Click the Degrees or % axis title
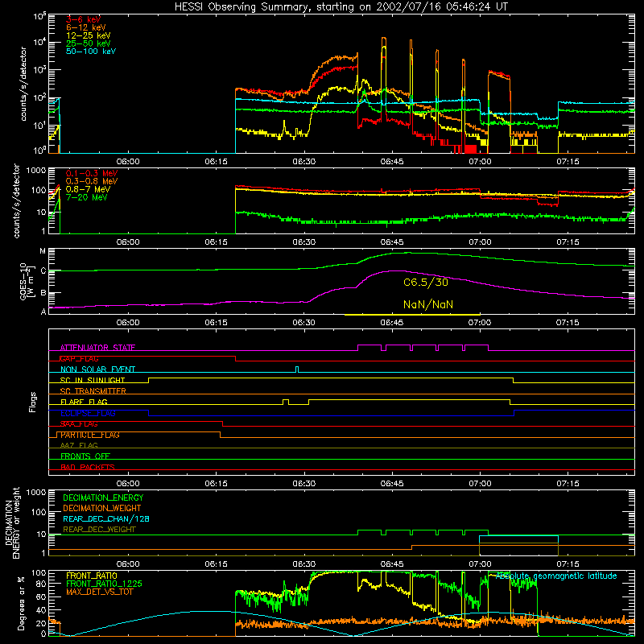 pyautogui.click(x=21, y=603)
